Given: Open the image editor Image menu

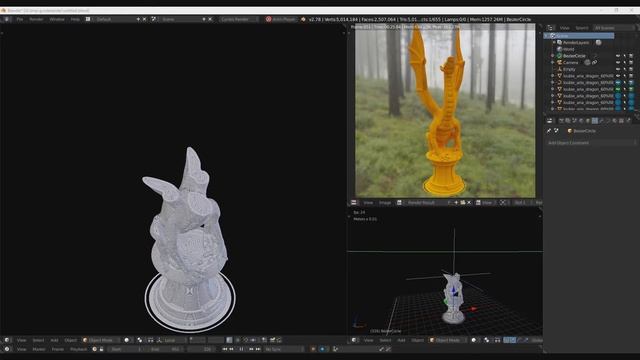Looking at the screenshot, I should click(x=385, y=202).
